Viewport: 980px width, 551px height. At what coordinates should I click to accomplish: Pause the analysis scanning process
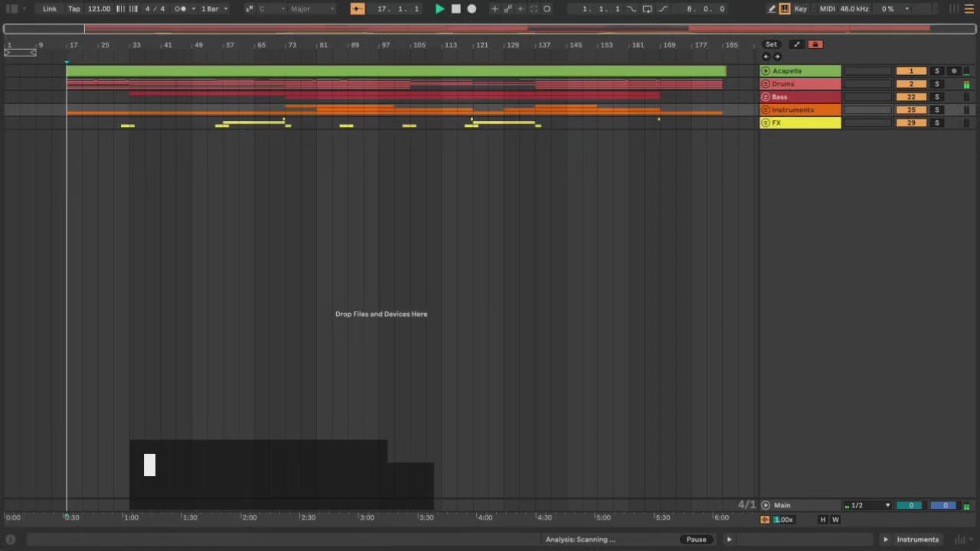click(x=696, y=540)
